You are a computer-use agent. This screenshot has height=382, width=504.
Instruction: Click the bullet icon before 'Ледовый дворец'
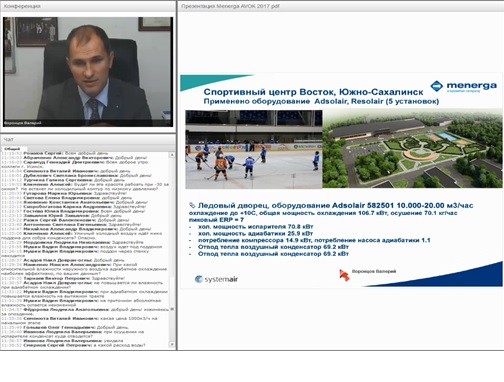coord(192,205)
